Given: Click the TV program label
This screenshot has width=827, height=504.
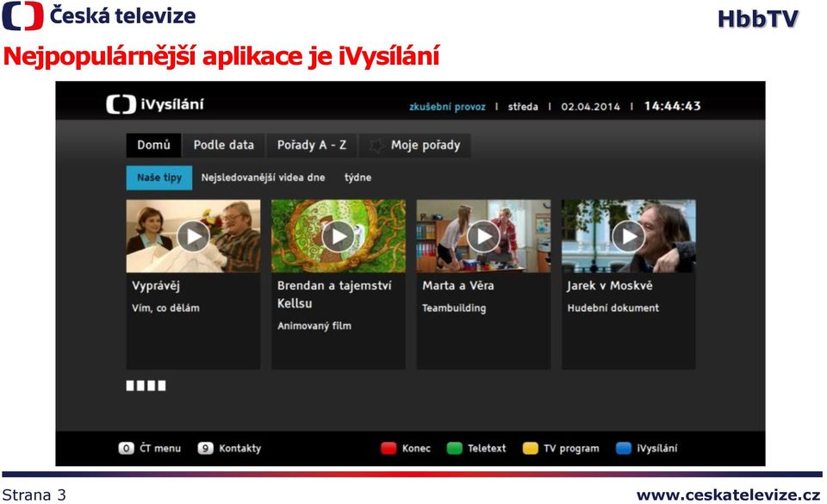Looking at the screenshot, I should point(571,448).
